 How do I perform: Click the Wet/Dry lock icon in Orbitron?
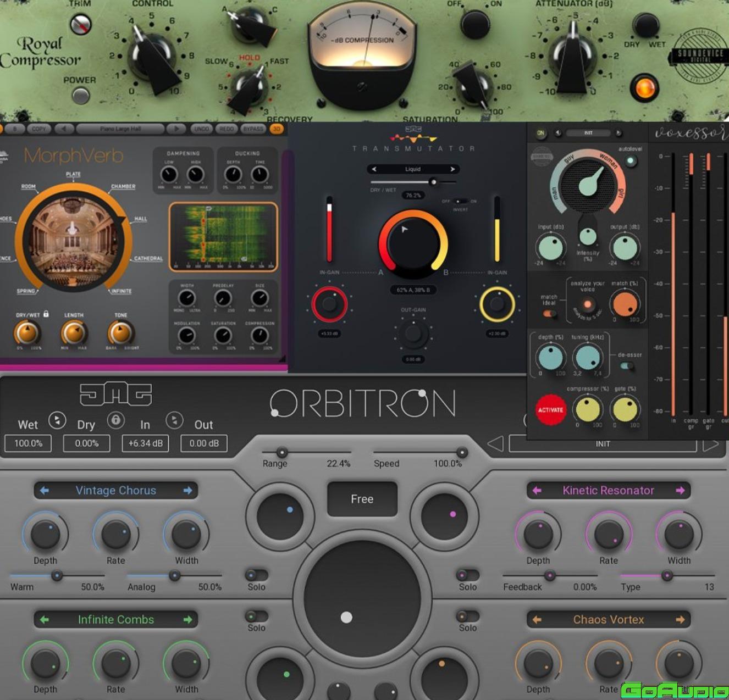[x=115, y=420]
